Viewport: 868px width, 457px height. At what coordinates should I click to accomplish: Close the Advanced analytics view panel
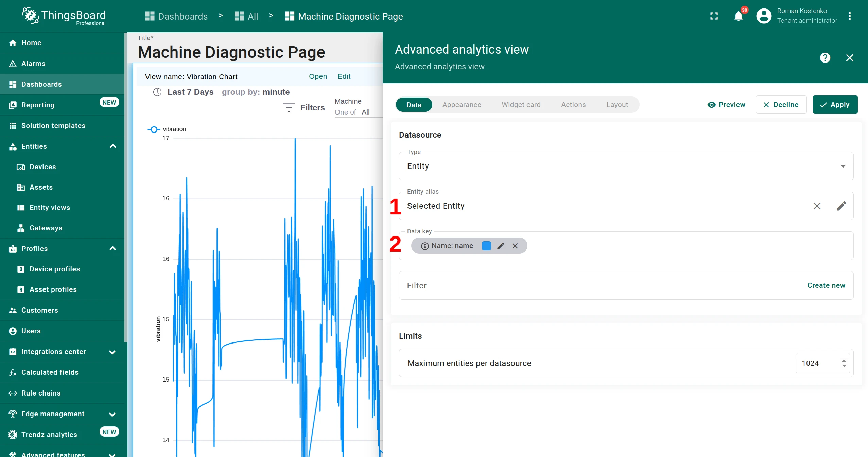coord(850,58)
